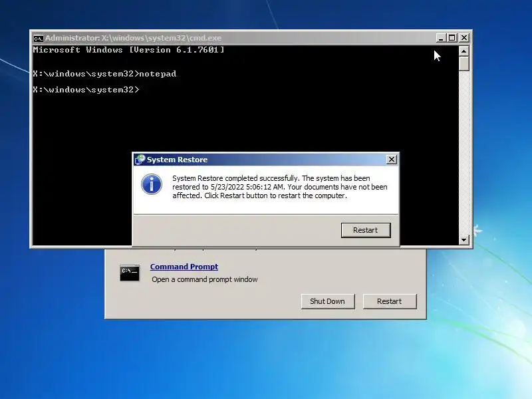Maximize the cmd.exe window
The image size is (532, 399).
coord(452,38)
